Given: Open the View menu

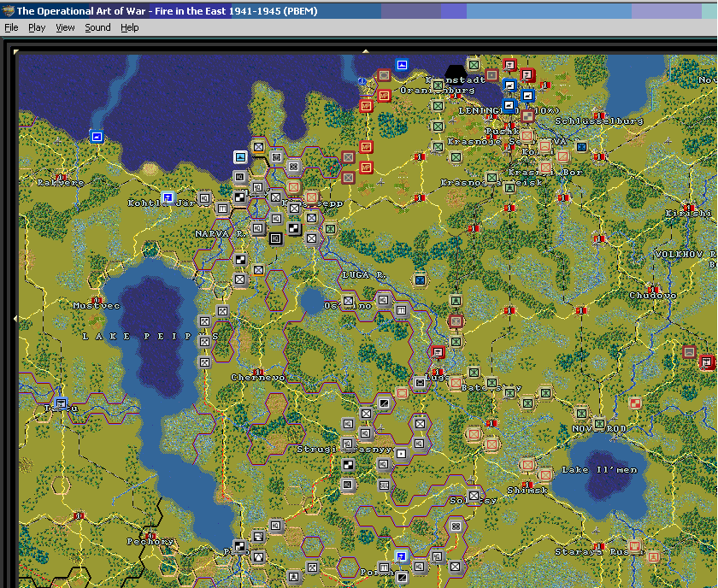Looking at the screenshot, I should click(65, 27).
